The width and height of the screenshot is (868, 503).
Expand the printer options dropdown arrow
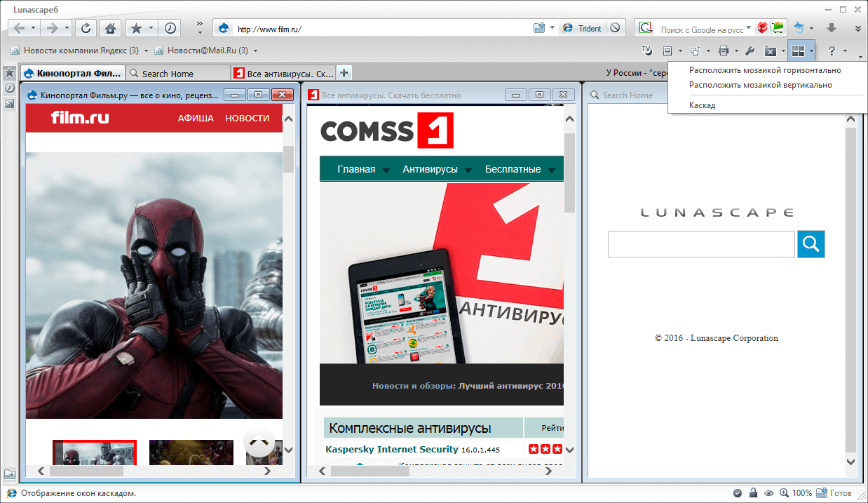coord(736,51)
